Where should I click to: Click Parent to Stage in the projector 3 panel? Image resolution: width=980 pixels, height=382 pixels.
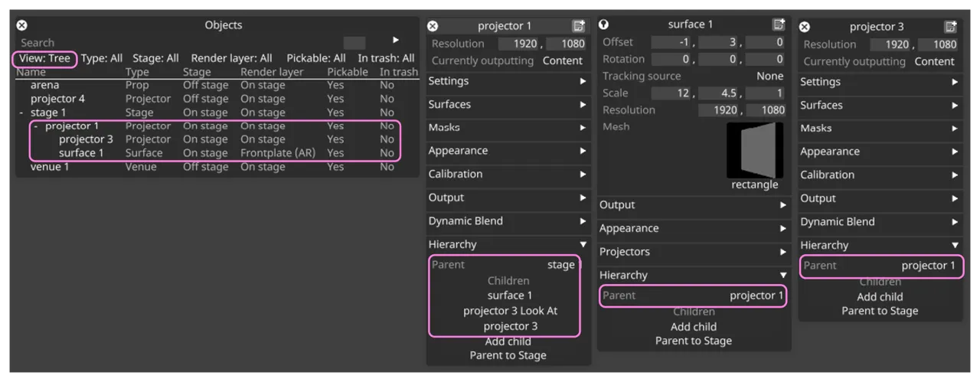(880, 311)
